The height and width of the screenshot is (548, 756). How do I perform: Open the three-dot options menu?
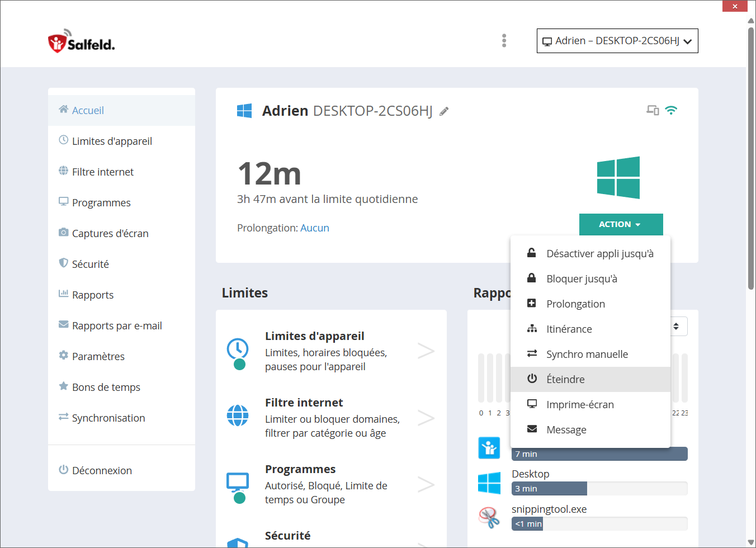[504, 41]
